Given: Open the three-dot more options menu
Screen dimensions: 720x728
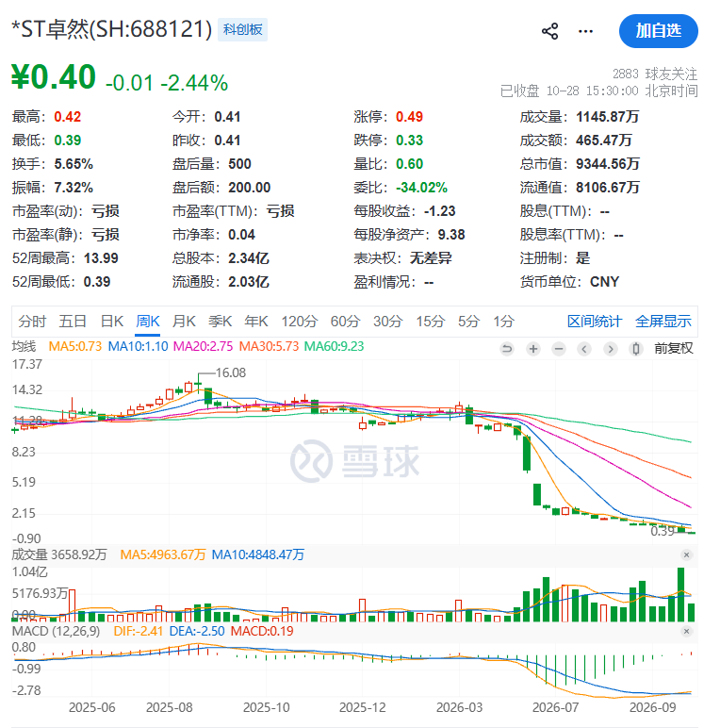Looking at the screenshot, I should (x=585, y=31).
